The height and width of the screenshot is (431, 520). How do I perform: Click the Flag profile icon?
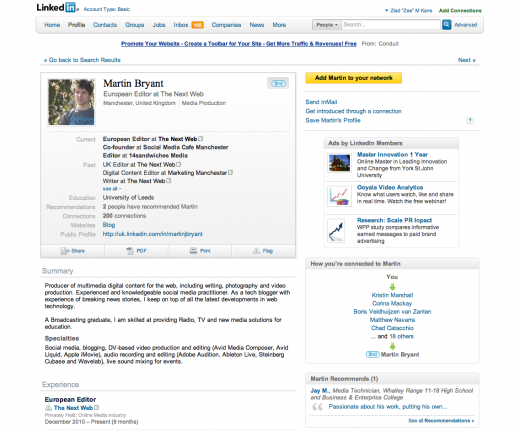click(256, 251)
